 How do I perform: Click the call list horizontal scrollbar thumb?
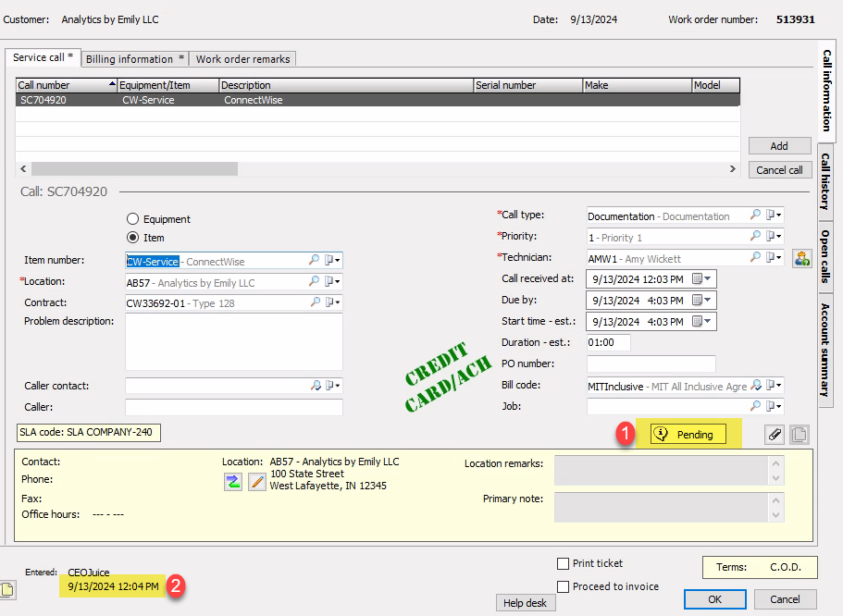click(x=134, y=168)
